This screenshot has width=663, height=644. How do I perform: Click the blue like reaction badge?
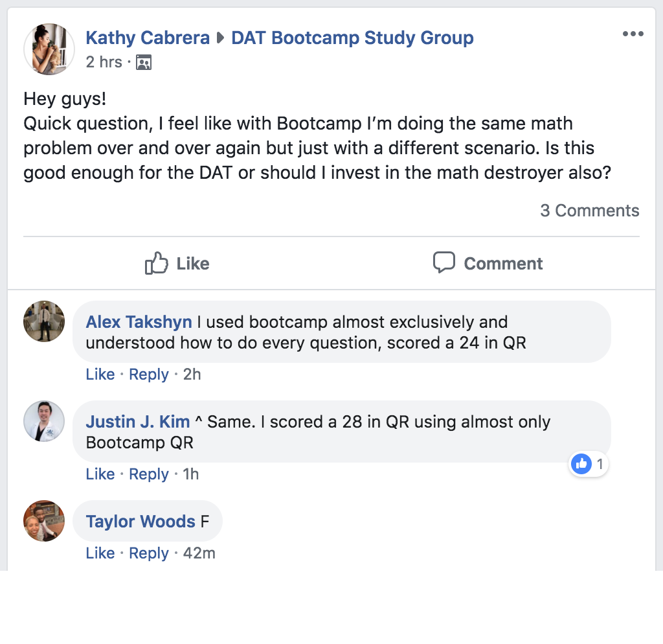(582, 464)
